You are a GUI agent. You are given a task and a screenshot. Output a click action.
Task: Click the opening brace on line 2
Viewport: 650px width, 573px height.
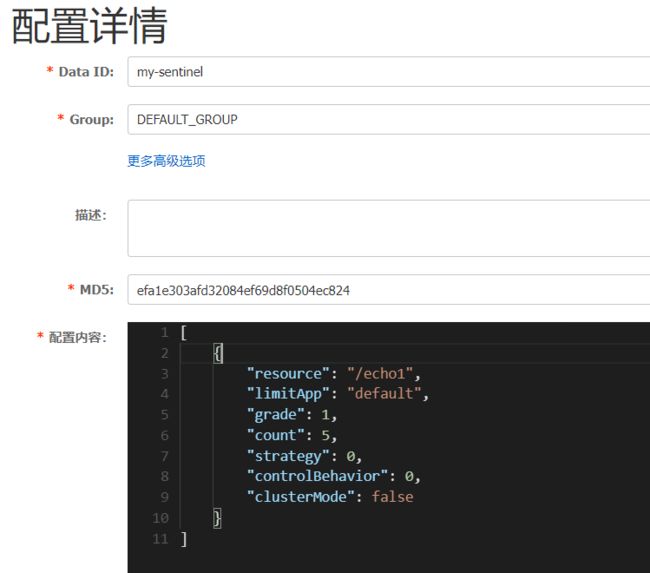[x=218, y=353]
